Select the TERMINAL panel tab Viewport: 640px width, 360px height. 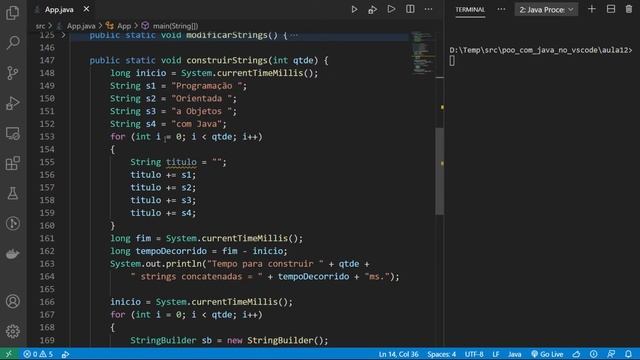[470, 9]
